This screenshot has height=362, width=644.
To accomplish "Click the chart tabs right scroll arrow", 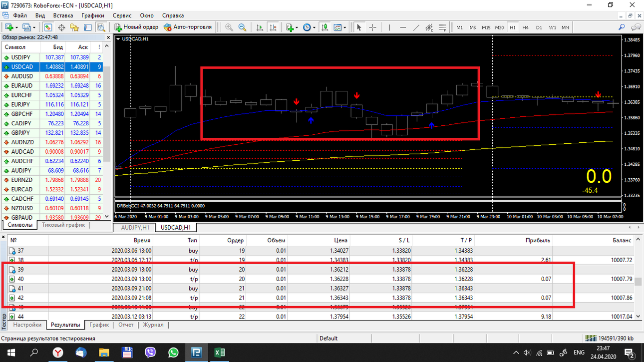I will pos(638,228).
